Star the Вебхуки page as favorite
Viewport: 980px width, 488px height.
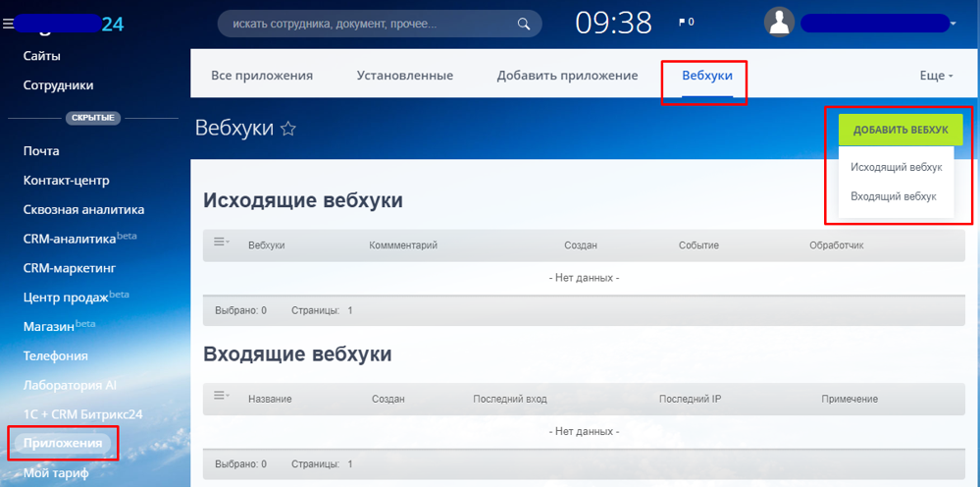pos(288,129)
